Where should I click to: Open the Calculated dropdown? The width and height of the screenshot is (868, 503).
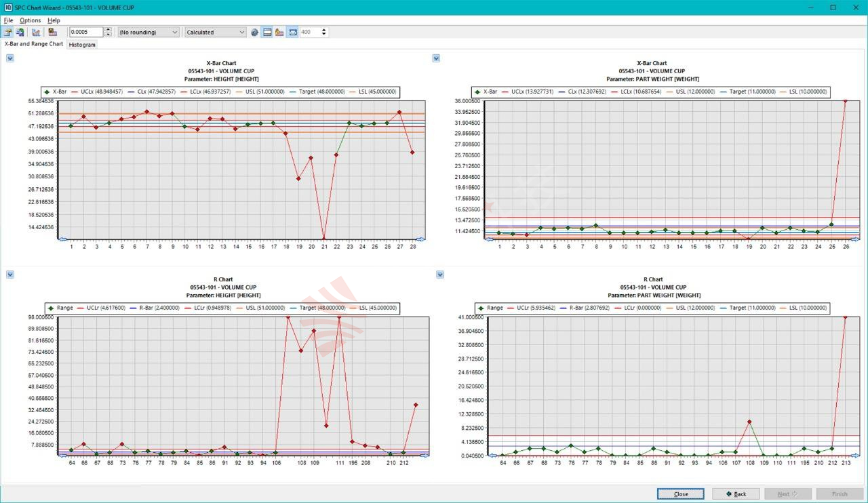tap(216, 32)
